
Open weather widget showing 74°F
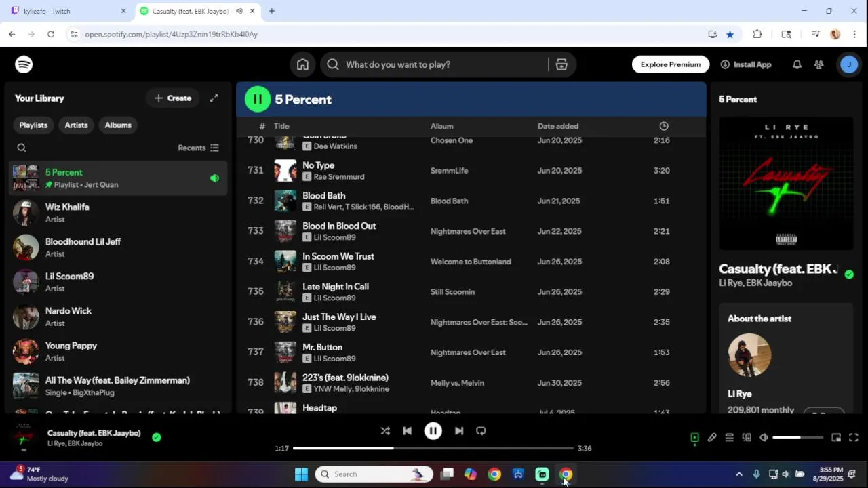pyautogui.click(x=41, y=474)
